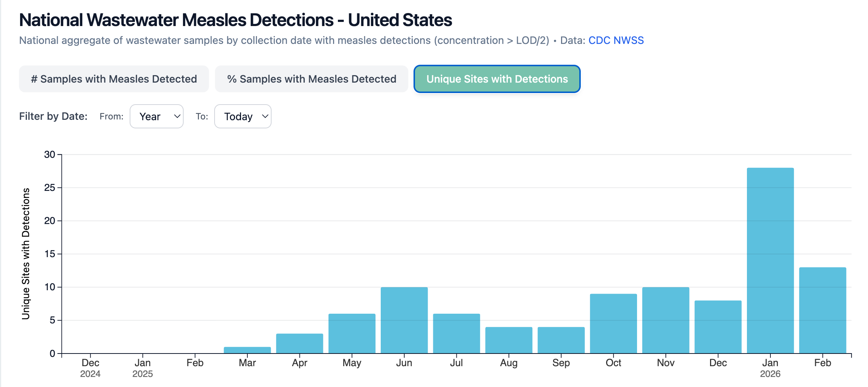Viewport: 868px width, 387px height.
Task: Click the March 2025 smallest bar
Action: coord(247,350)
